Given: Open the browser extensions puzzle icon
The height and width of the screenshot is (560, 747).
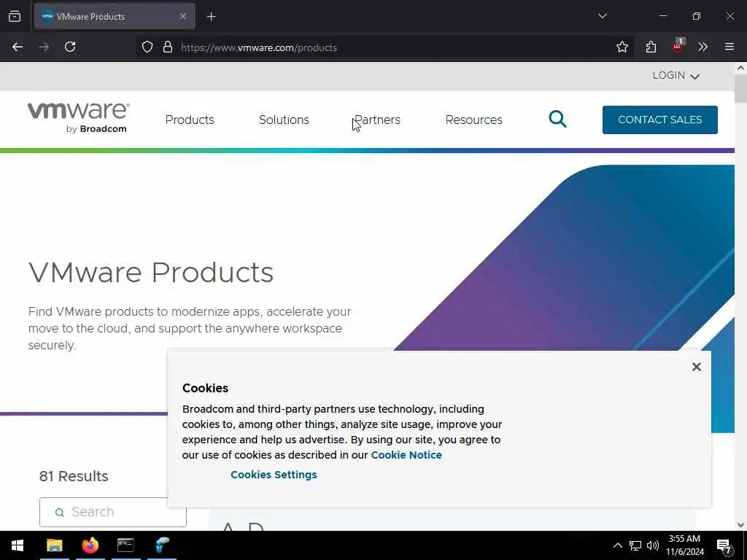Looking at the screenshot, I should click(x=651, y=47).
